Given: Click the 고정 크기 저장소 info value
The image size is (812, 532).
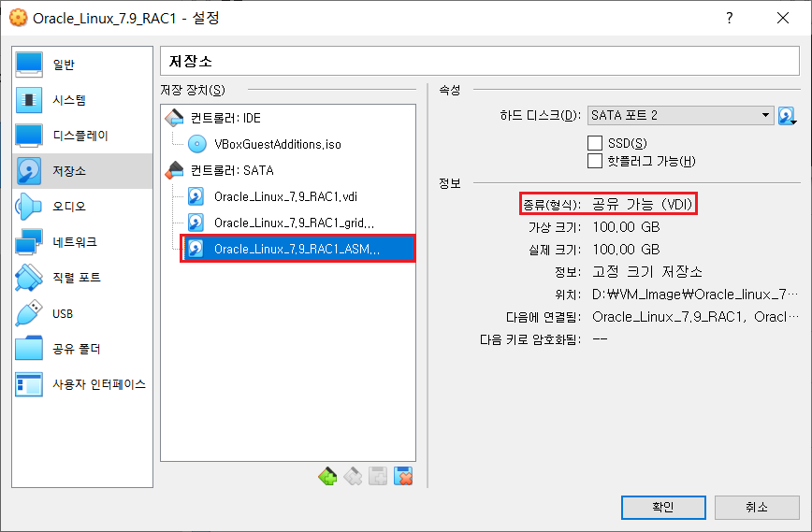Looking at the screenshot, I should coord(647,272).
